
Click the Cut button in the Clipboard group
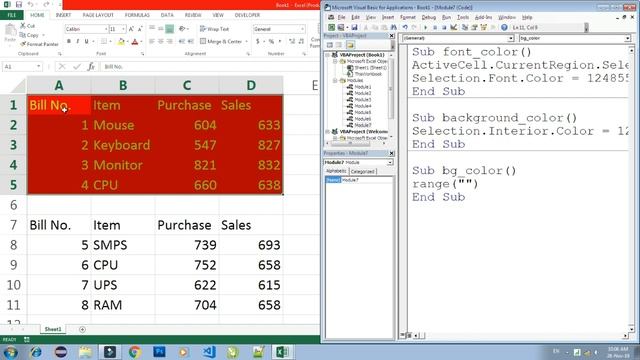pyautogui.click(x=28, y=26)
